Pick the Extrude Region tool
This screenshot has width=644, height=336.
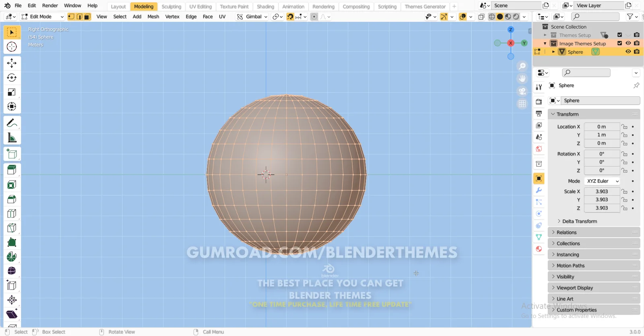[12, 170]
